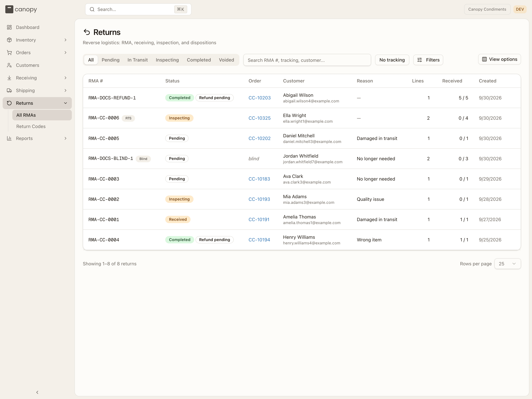Click the Canopy Condiments workspace button
The width and height of the screenshot is (532, 399).
coord(487,9)
